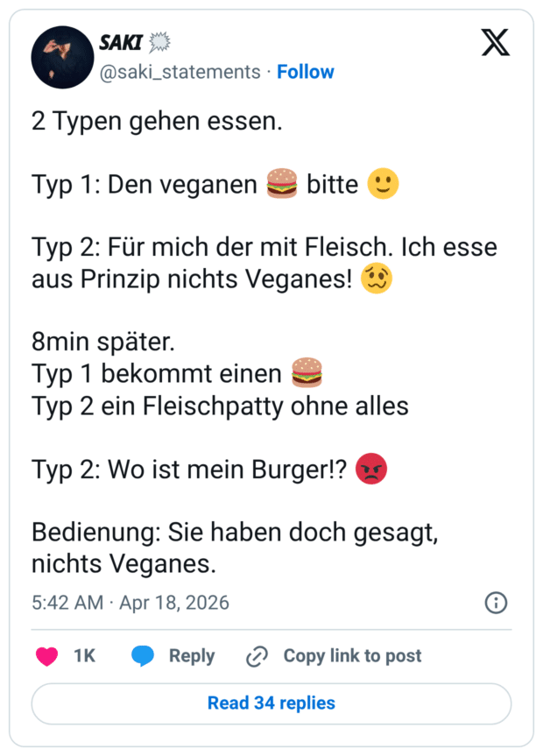Image resolution: width=543 pixels, height=756 pixels.
Task: Click the smiley emoji after 'bitte'
Action: [382, 184]
